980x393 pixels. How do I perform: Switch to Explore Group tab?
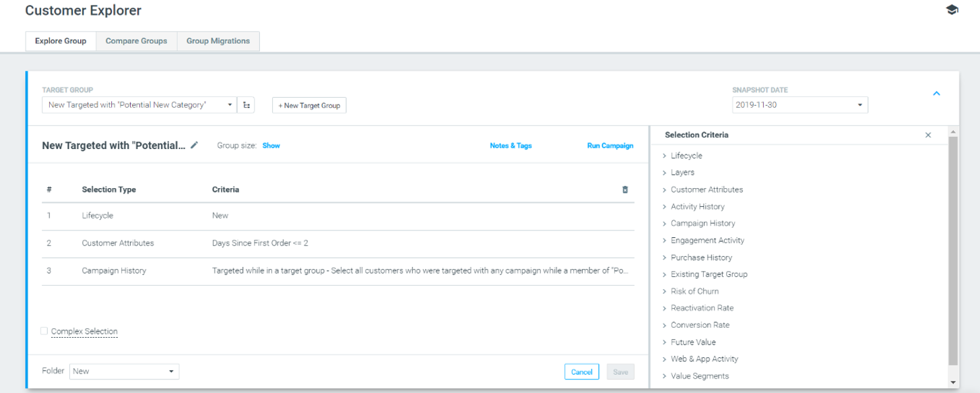tap(61, 41)
